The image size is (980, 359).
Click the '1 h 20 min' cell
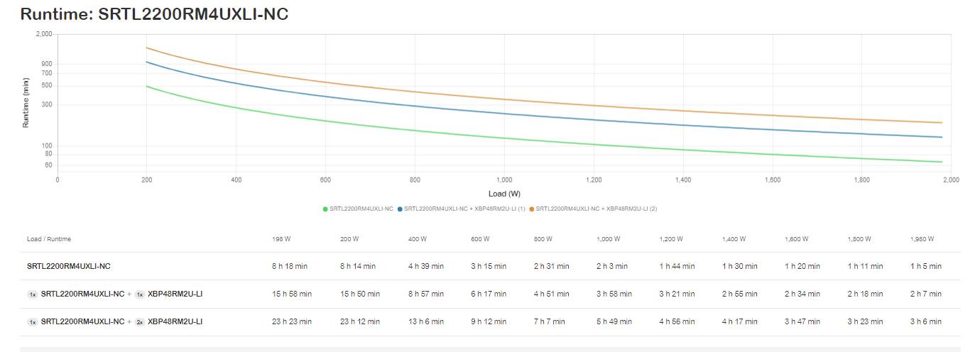click(802, 266)
